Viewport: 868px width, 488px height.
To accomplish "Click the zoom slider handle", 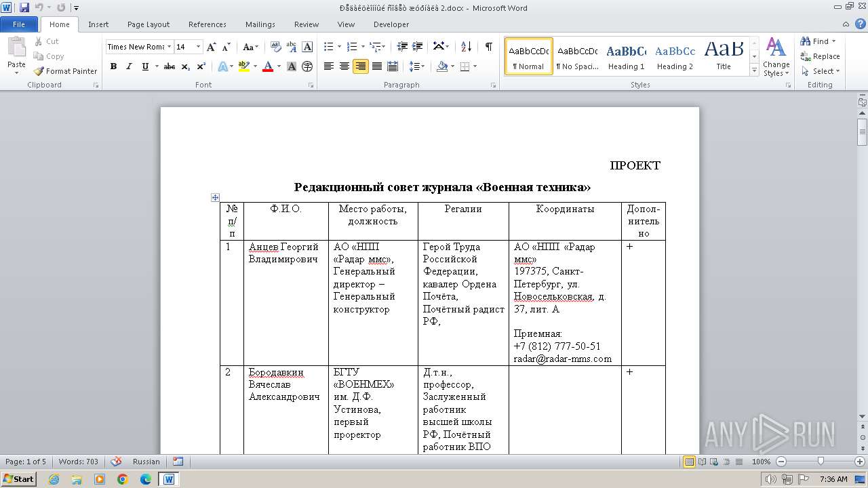I will [x=821, y=462].
